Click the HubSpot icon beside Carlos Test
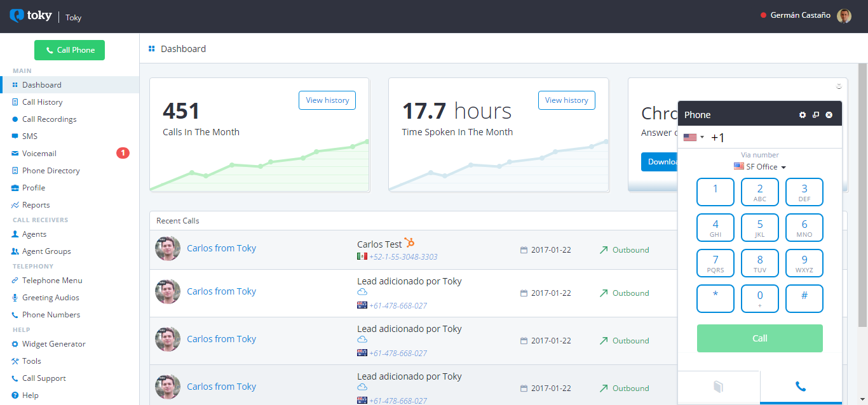 410,242
